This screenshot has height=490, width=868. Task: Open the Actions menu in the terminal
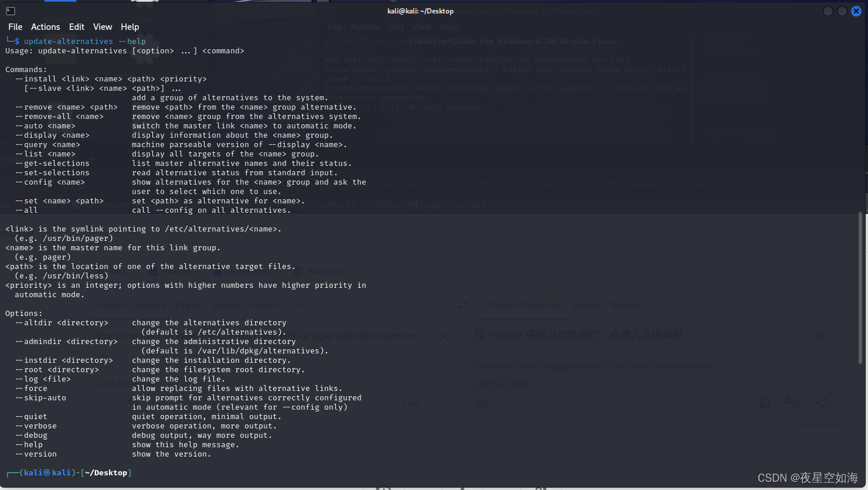click(45, 26)
